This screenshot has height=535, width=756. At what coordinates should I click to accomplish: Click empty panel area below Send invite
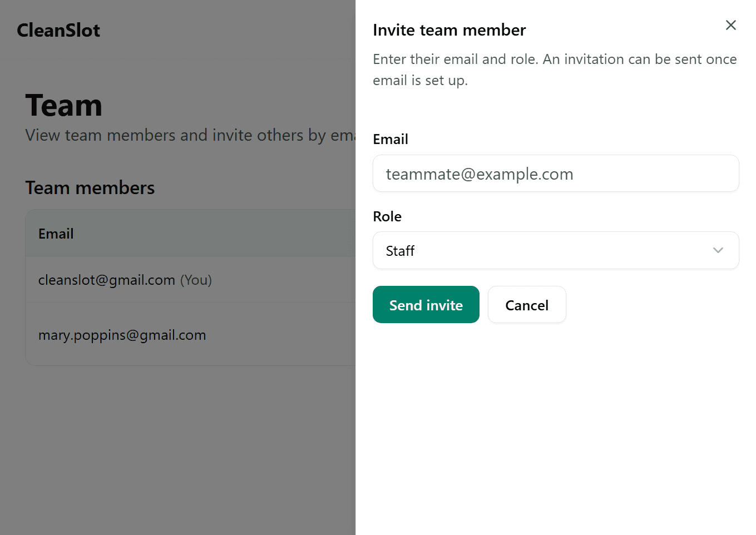(x=555, y=428)
